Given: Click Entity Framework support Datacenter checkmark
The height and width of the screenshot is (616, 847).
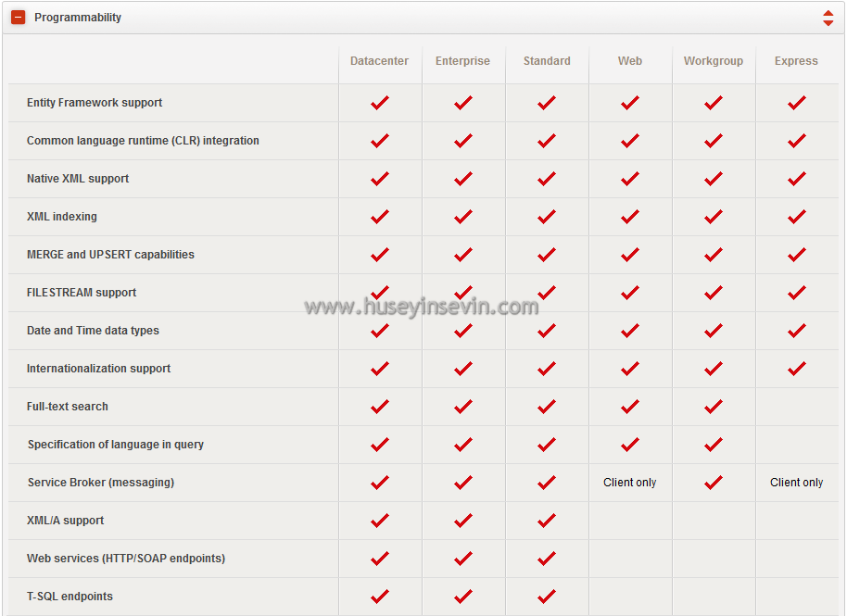Looking at the screenshot, I should (x=379, y=103).
